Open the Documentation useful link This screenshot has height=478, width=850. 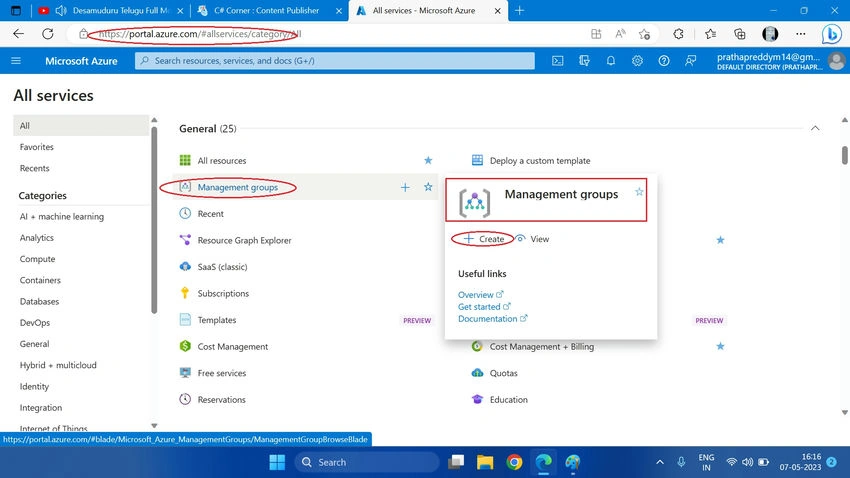492,319
